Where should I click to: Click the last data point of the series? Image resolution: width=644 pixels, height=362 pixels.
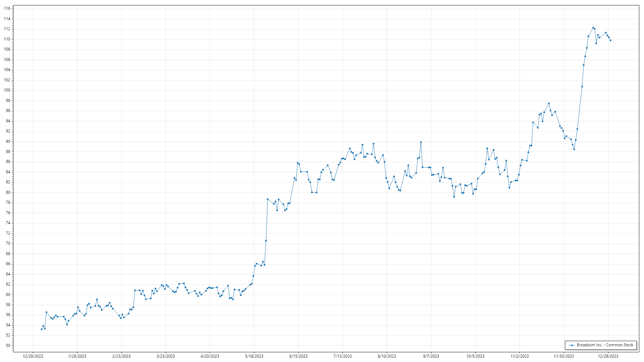coord(610,41)
